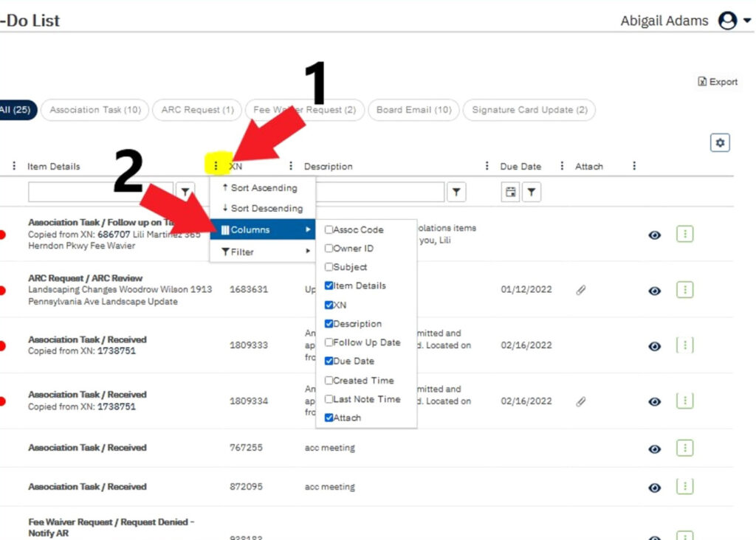Open actions menu for row 1809333
756x540 pixels.
point(684,345)
